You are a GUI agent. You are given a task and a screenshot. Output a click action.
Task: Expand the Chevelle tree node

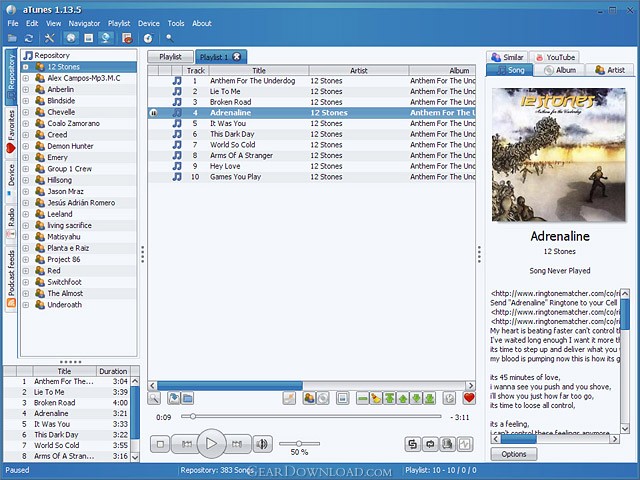coord(26,112)
